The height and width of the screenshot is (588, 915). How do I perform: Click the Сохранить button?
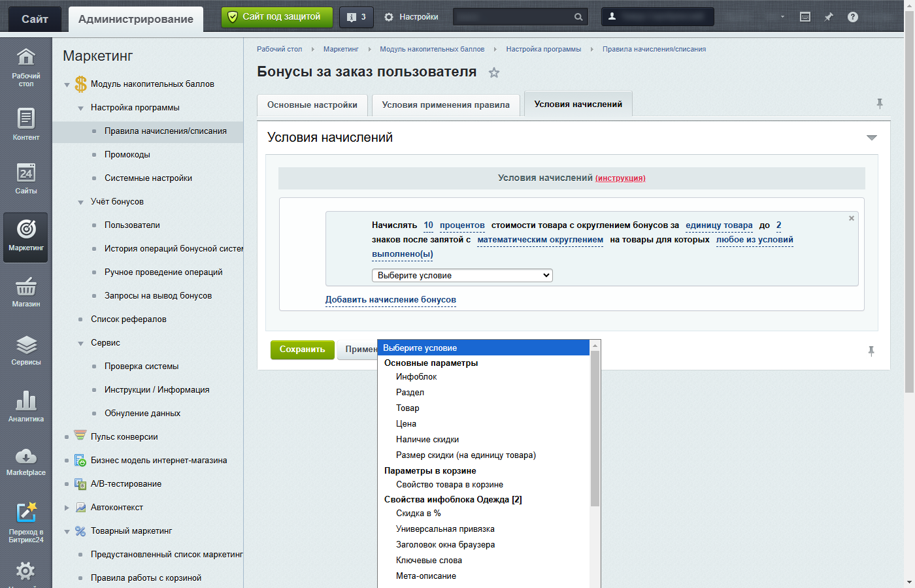[303, 350]
